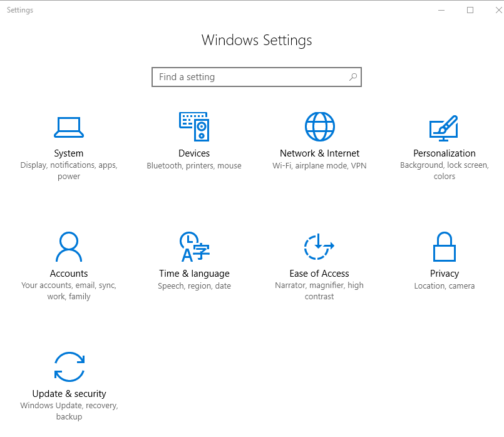Open the Accounts text label
Image resolution: width=504 pixels, height=437 pixels.
(x=69, y=274)
